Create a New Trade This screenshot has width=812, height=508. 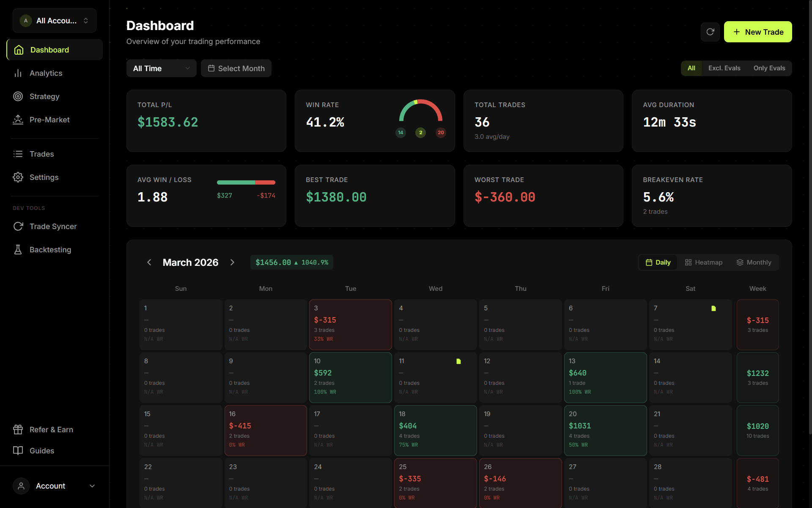(758, 32)
